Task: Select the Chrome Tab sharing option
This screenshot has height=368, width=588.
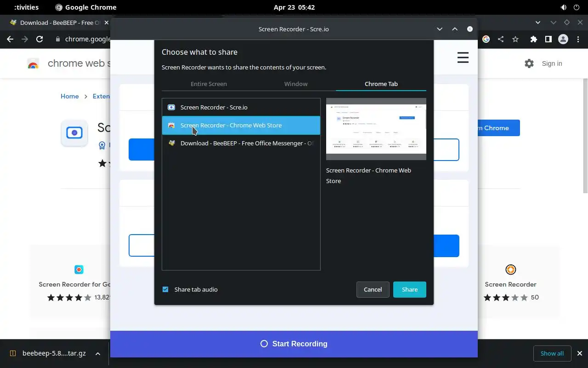Action: click(x=381, y=84)
